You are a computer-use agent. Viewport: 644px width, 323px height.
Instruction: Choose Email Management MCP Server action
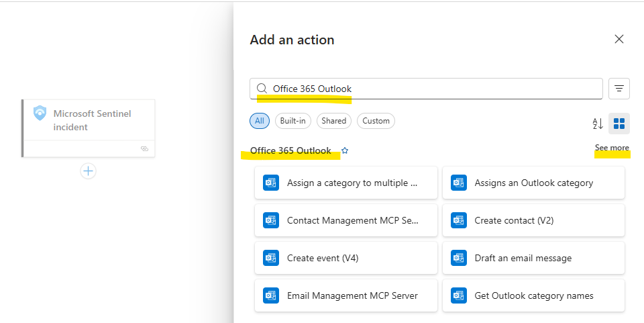coord(346,295)
